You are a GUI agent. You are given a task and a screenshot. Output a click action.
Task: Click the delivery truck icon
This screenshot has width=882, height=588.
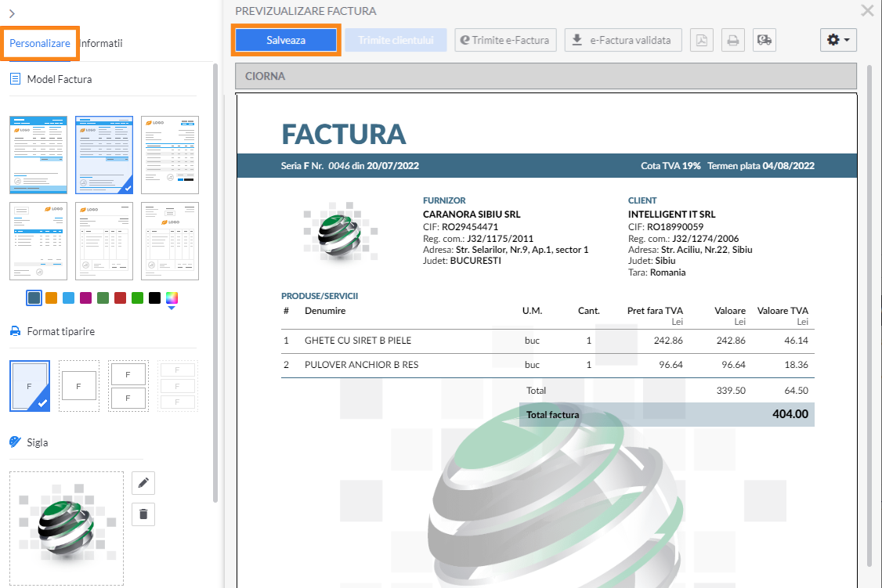point(764,40)
